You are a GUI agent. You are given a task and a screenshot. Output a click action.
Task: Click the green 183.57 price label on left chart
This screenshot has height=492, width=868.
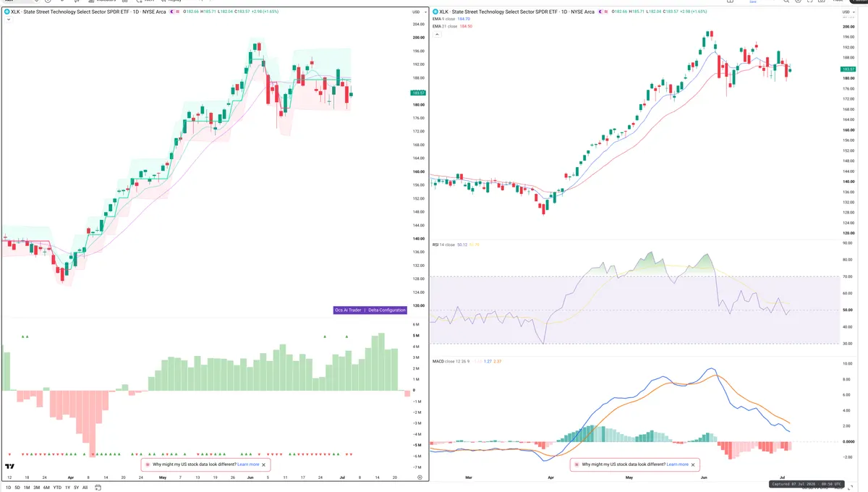coord(417,93)
